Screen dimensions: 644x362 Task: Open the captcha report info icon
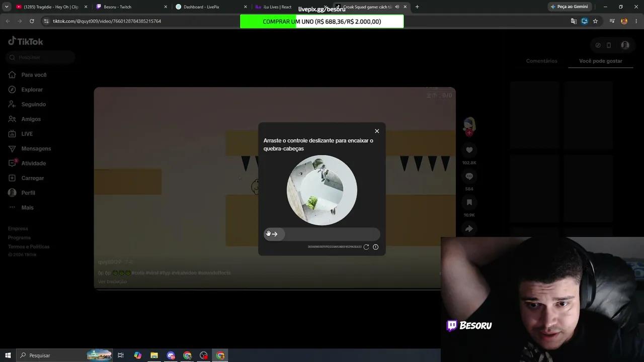click(375, 247)
